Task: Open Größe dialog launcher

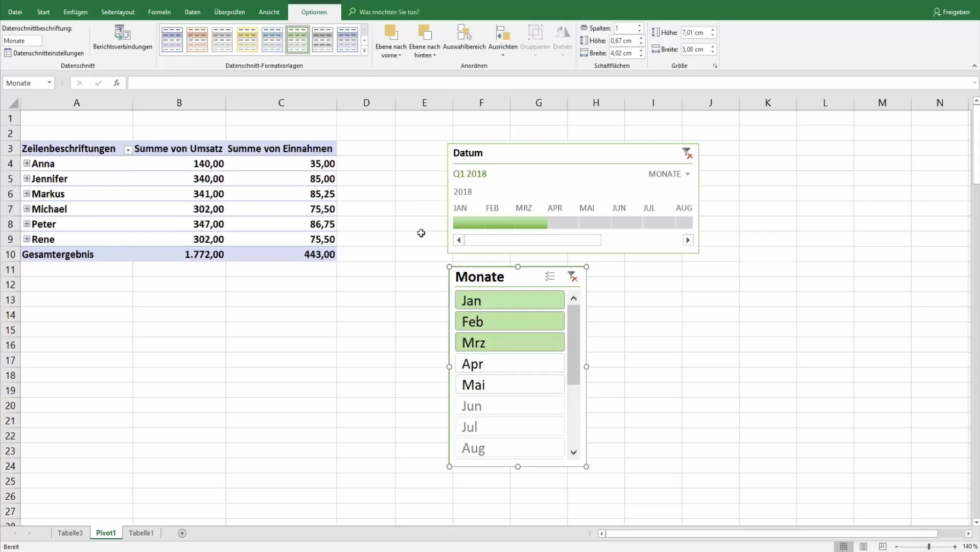Action: tap(715, 66)
